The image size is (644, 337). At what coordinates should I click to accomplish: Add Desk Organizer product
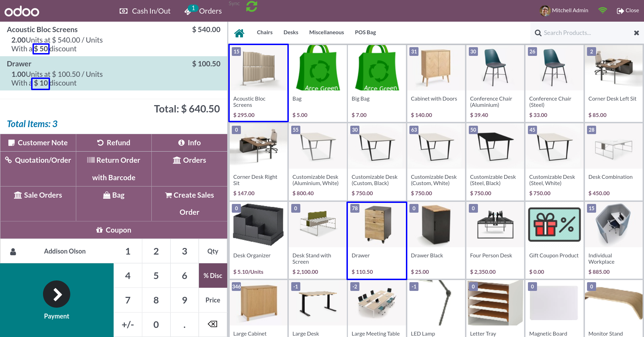tap(258, 240)
